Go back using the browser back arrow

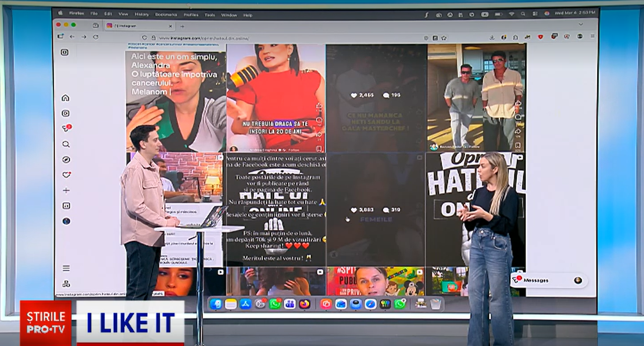click(x=72, y=37)
